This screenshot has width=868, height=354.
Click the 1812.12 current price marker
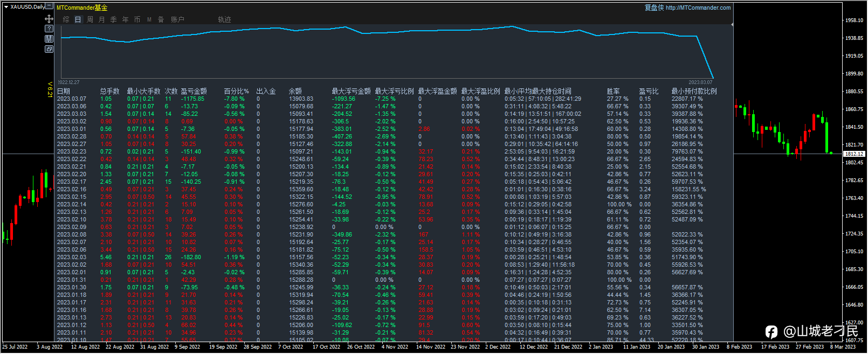854,154
